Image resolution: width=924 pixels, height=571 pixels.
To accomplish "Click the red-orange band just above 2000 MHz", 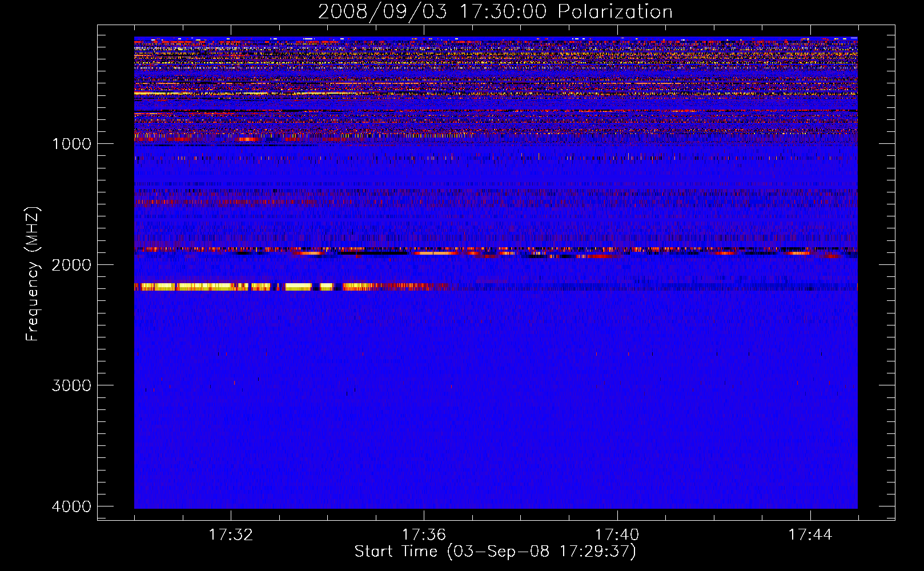I will click(x=496, y=252).
